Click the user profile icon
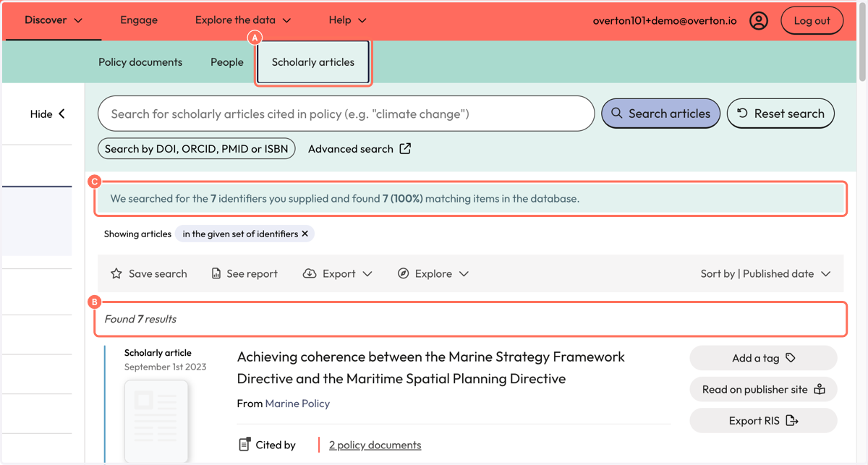 (x=759, y=20)
